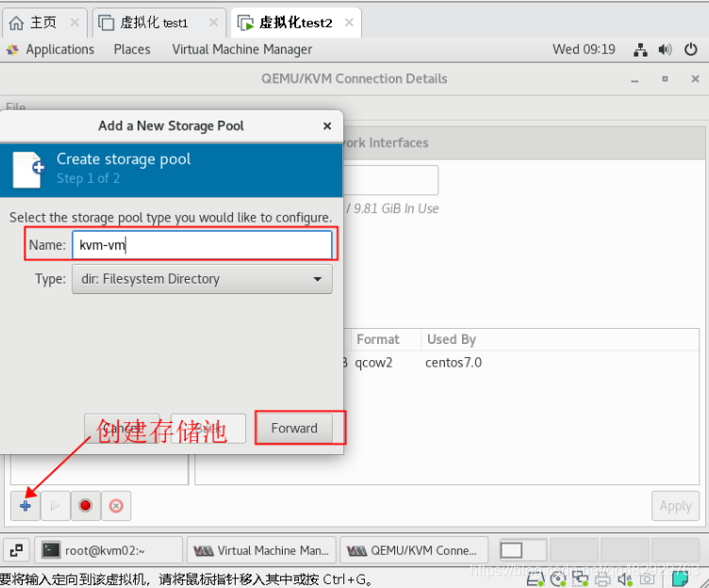Click the add storage pool plus icon
Screen dimensions: 709x588
tap(25, 506)
